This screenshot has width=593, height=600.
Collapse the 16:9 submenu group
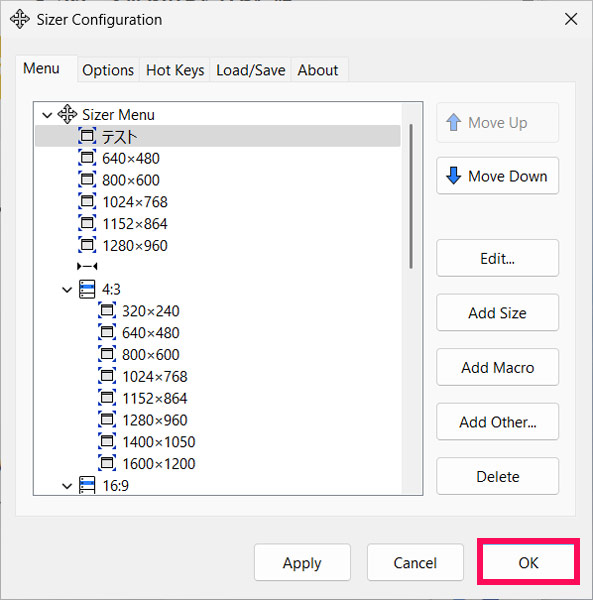click(67, 486)
